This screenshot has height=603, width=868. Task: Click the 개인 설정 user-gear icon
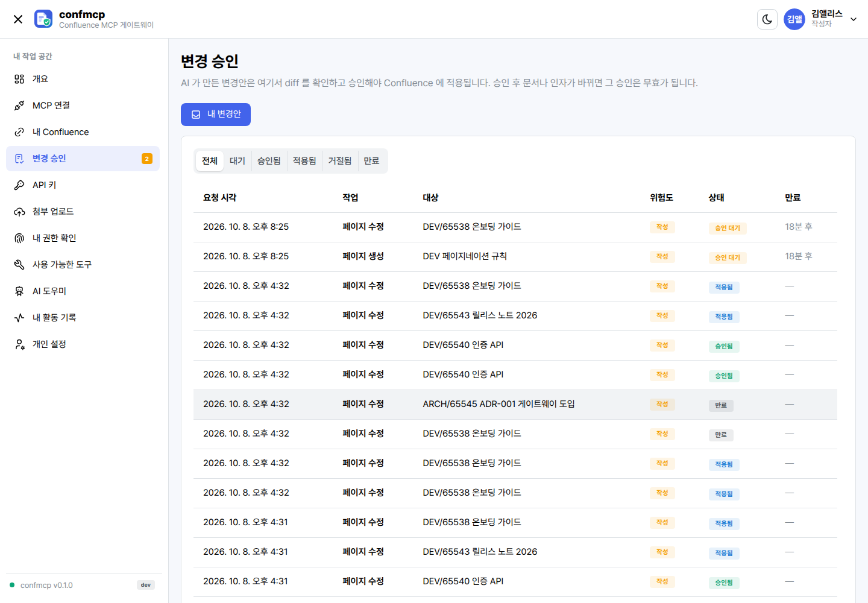[19, 344]
